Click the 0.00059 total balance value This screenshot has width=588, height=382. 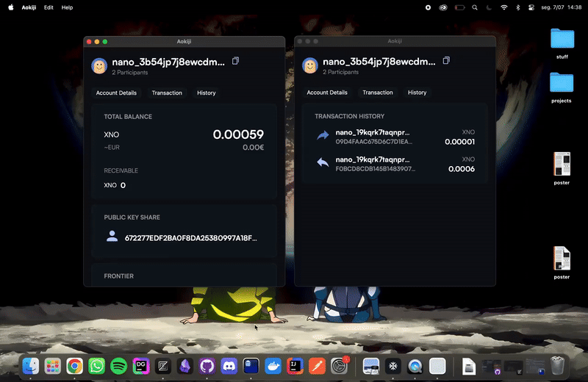(238, 134)
